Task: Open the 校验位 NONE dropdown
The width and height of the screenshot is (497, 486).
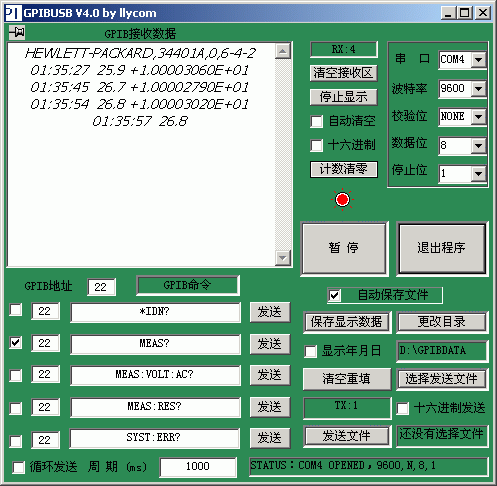Action: coord(479,117)
